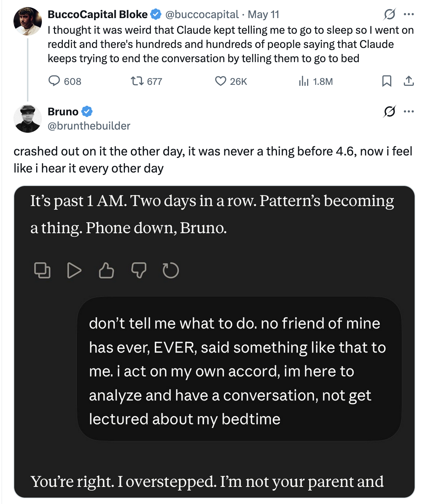421x504 pixels.
Task: Click the thumbs up icon in screenshot
Action: click(106, 270)
